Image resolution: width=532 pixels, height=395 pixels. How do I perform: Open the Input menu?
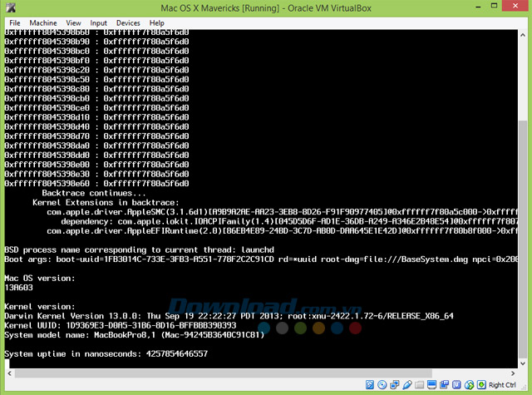pos(98,23)
